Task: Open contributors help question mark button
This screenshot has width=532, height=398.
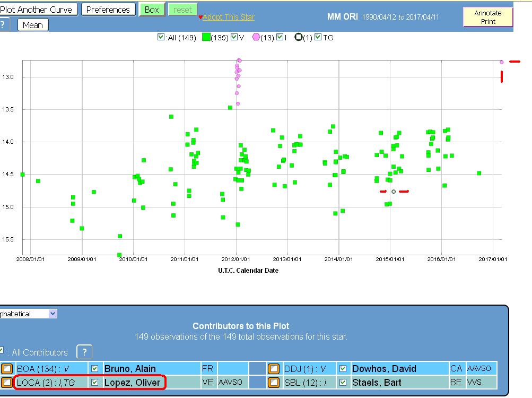Action: pyautogui.click(x=85, y=352)
